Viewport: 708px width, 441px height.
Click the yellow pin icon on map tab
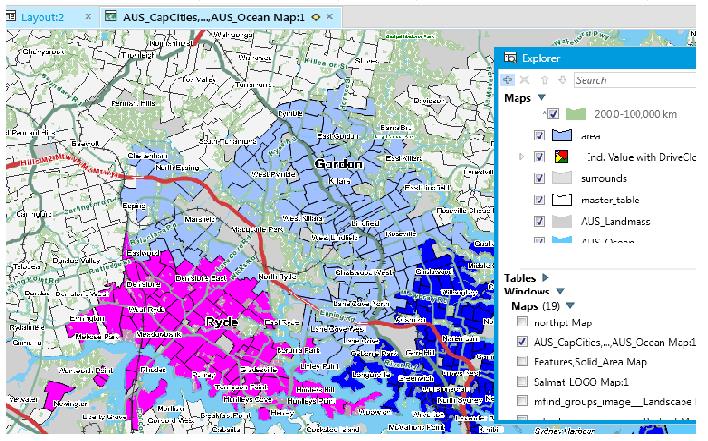316,17
